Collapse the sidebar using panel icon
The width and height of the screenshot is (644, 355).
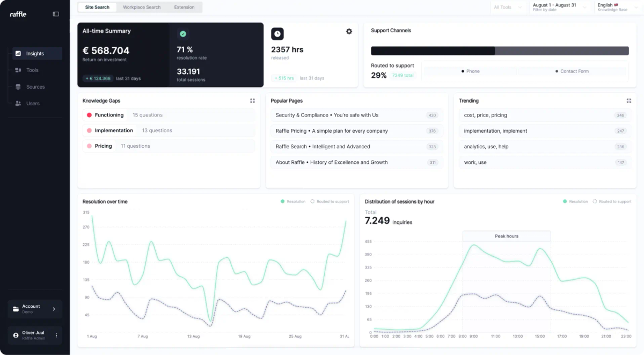pyautogui.click(x=56, y=14)
